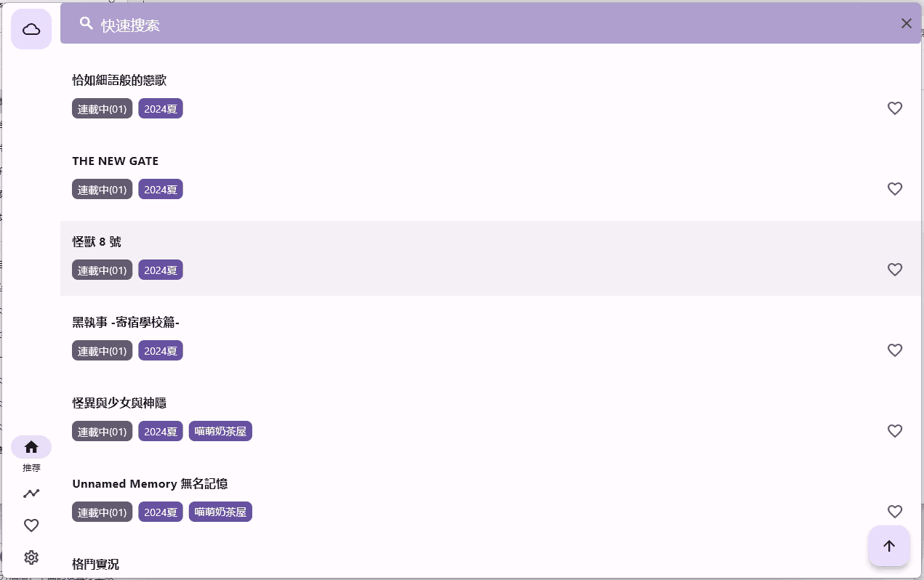This screenshot has width=924, height=580.
Task: Toggle the heart next to 黑執事 -寄宿學校篇-
Action: (x=895, y=350)
